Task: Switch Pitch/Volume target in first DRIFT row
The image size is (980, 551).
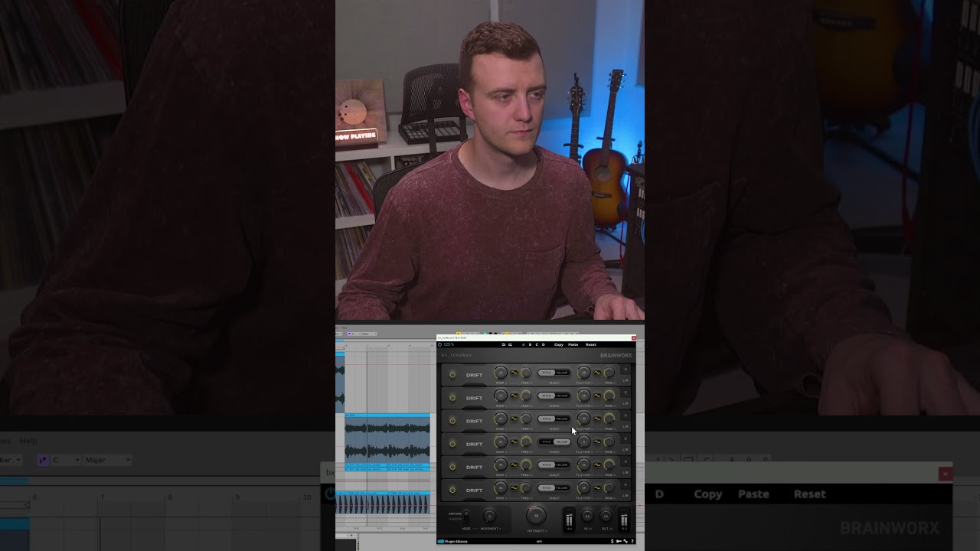Action: 554,373
